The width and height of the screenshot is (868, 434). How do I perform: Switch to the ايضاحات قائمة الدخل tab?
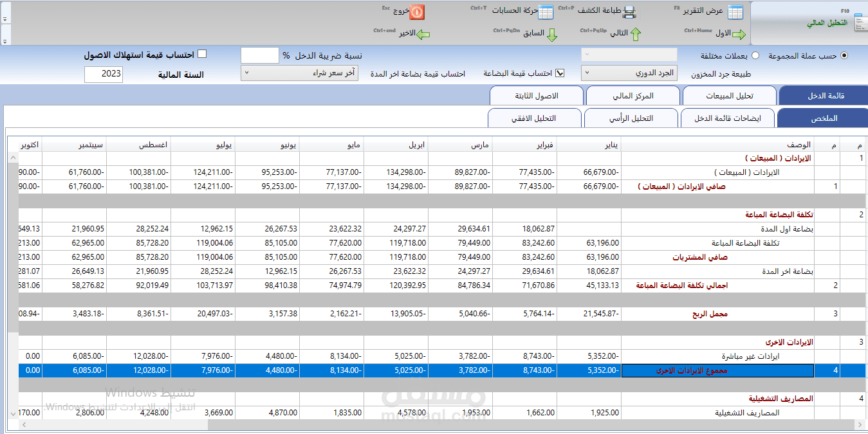(728, 118)
